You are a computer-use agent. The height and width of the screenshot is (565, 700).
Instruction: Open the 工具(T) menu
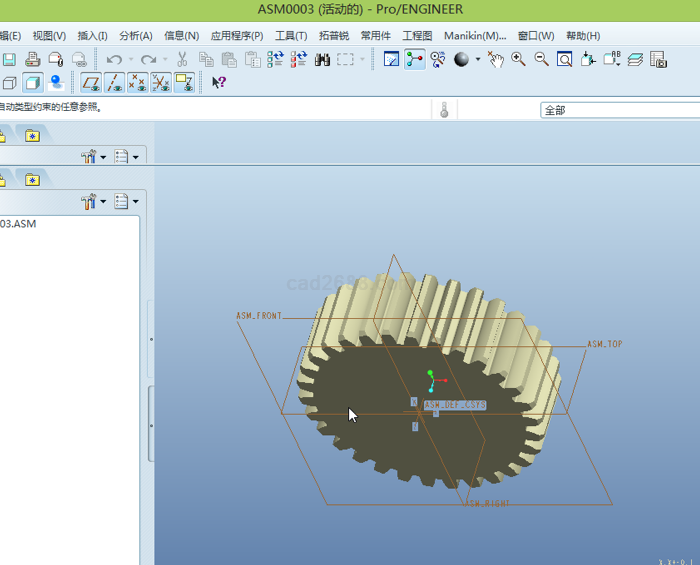291,35
